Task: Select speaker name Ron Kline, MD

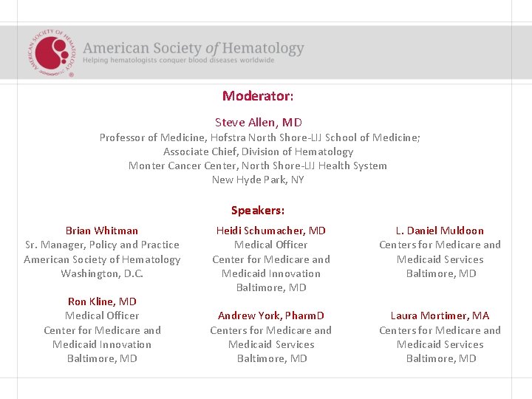Action: tap(102, 301)
